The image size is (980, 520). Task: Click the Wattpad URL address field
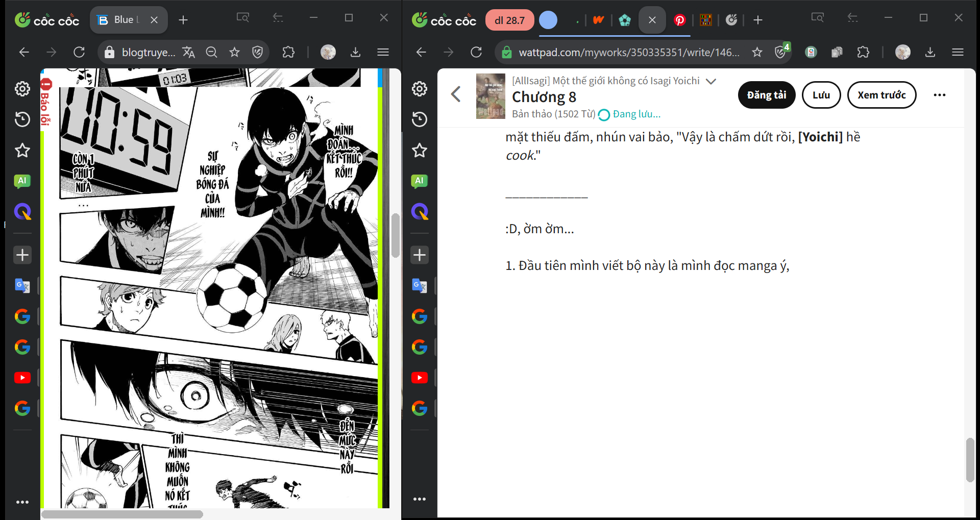tap(629, 52)
